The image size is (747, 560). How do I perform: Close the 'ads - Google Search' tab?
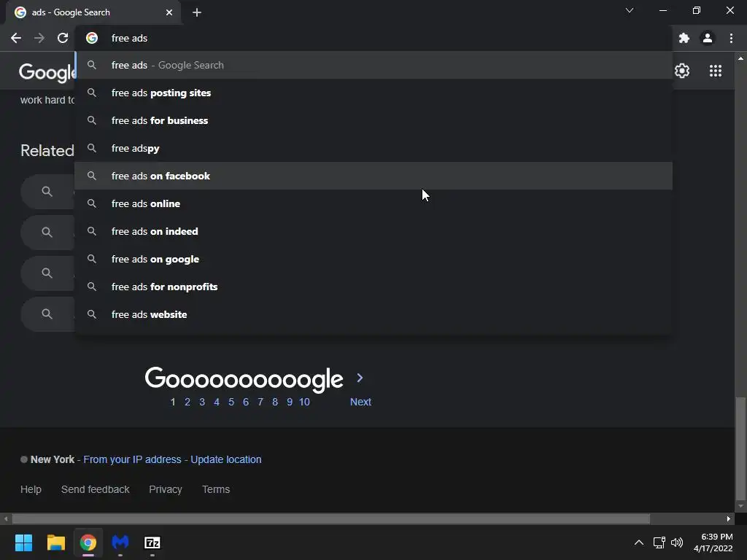tap(169, 13)
